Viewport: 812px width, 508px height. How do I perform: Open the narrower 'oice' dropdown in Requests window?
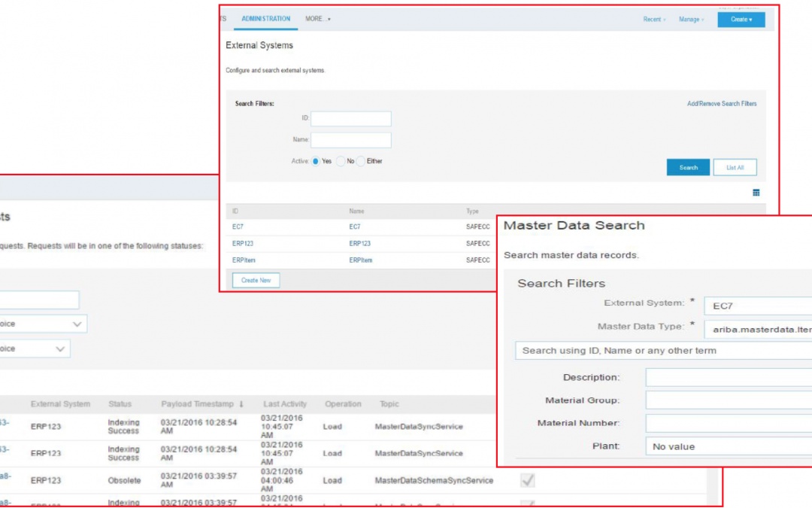pyautogui.click(x=35, y=349)
